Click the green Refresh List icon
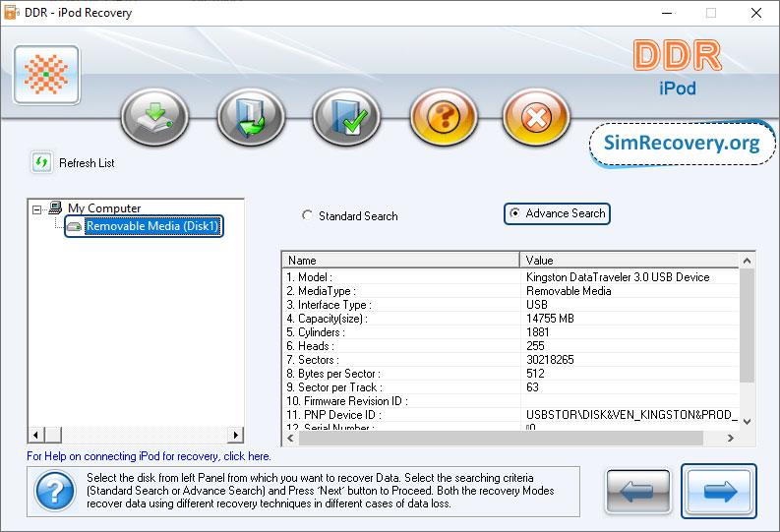780x532 pixels. (42, 162)
